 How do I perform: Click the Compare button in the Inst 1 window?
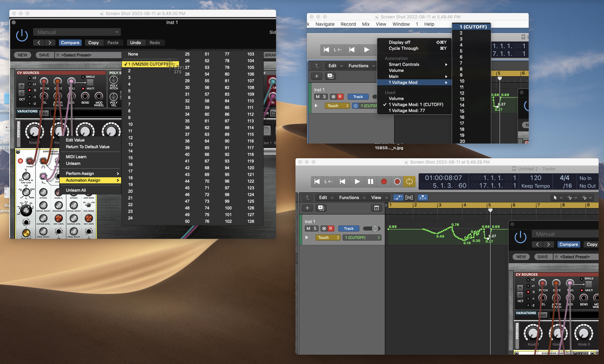click(x=70, y=43)
